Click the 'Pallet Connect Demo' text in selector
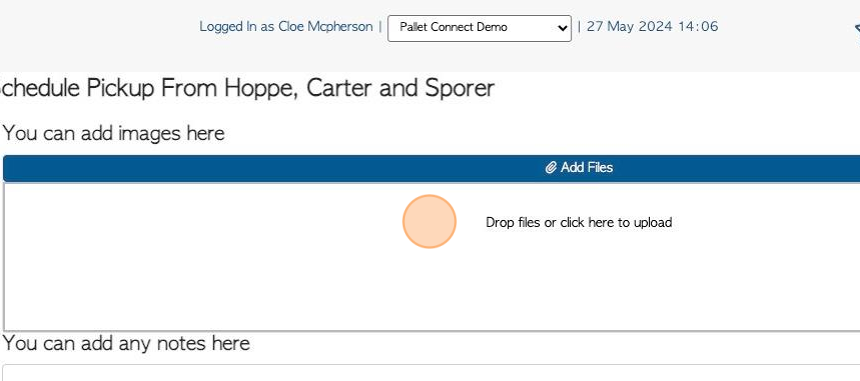Image resolution: width=860 pixels, height=381 pixels. 454,27
